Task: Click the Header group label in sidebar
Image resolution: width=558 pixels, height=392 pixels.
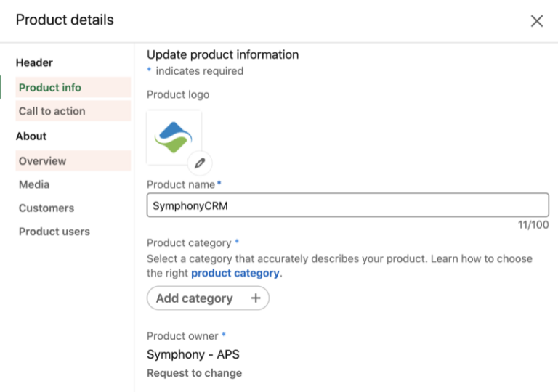Action: 34,63
